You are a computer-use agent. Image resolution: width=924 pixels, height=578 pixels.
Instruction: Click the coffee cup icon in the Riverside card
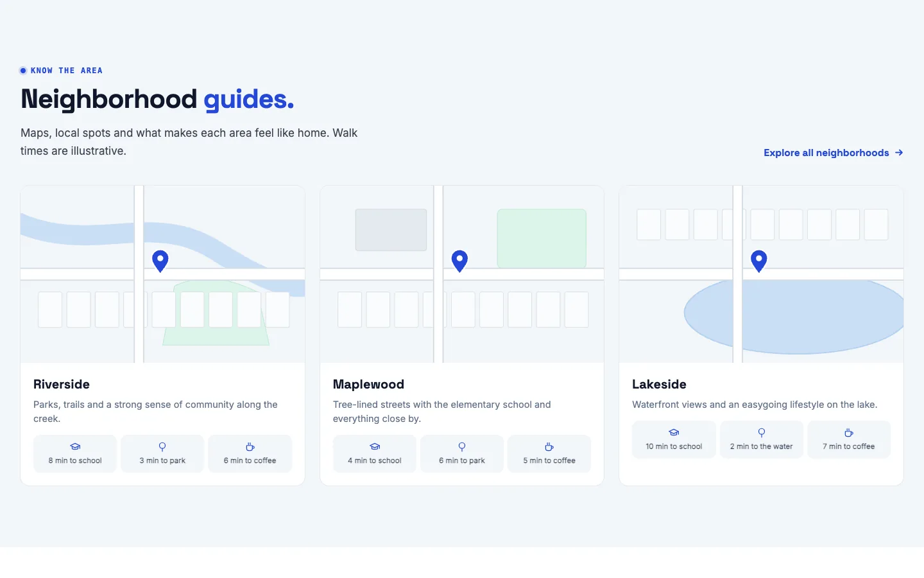click(x=250, y=447)
